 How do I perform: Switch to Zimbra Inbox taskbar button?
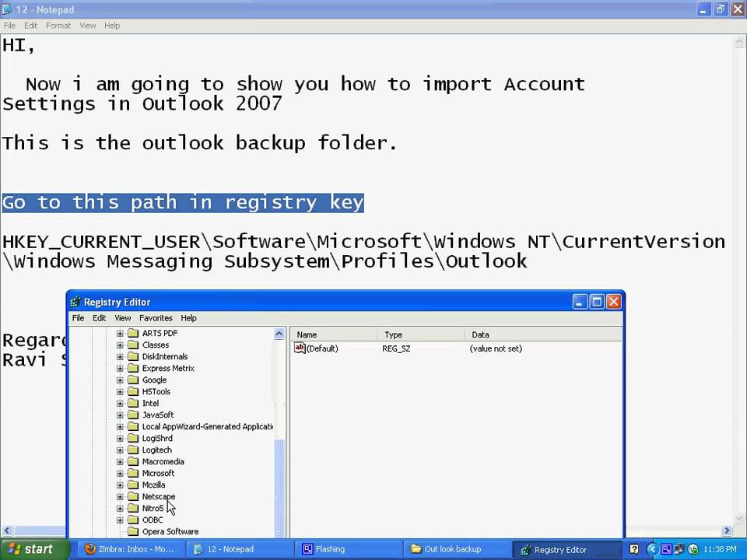click(x=130, y=550)
